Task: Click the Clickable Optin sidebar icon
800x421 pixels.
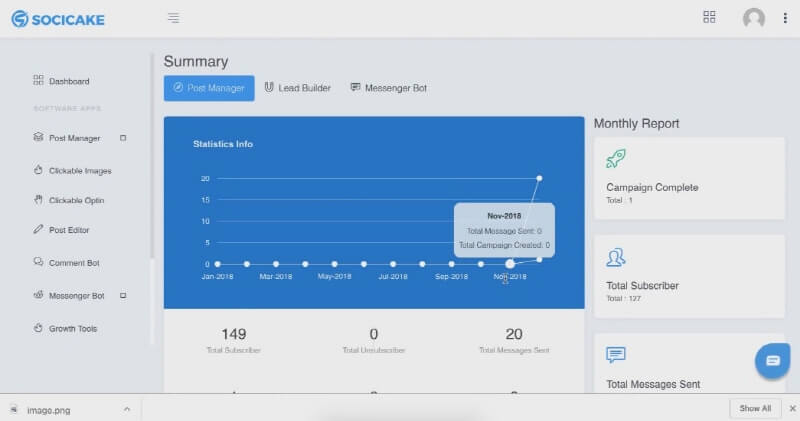Action: [x=38, y=200]
